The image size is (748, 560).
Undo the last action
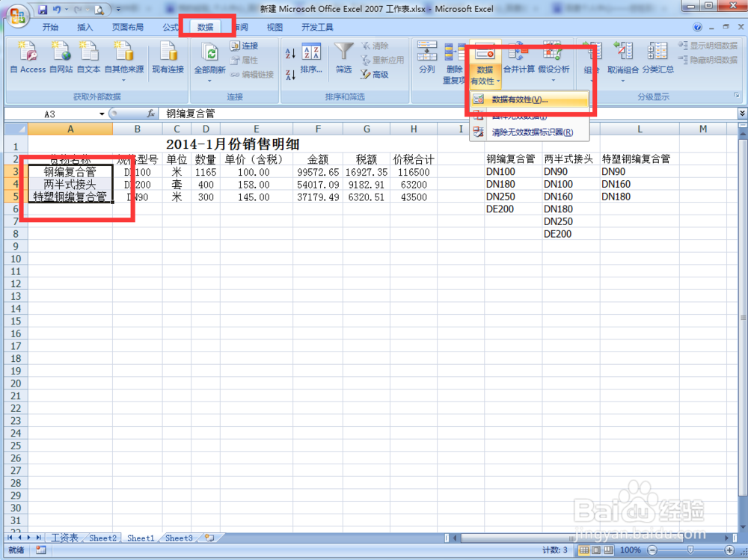(x=57, y=9)
